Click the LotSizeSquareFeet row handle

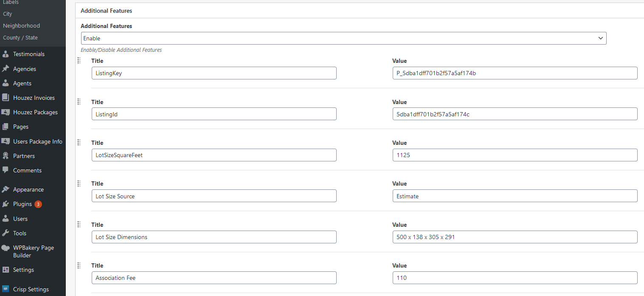(79, 143)
